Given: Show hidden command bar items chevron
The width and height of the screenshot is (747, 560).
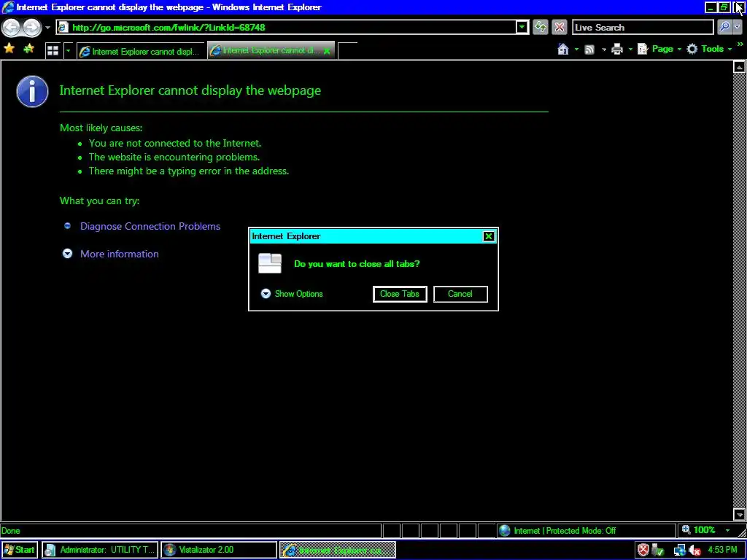Looking at the screenshot, I should (x=740, y=44).
